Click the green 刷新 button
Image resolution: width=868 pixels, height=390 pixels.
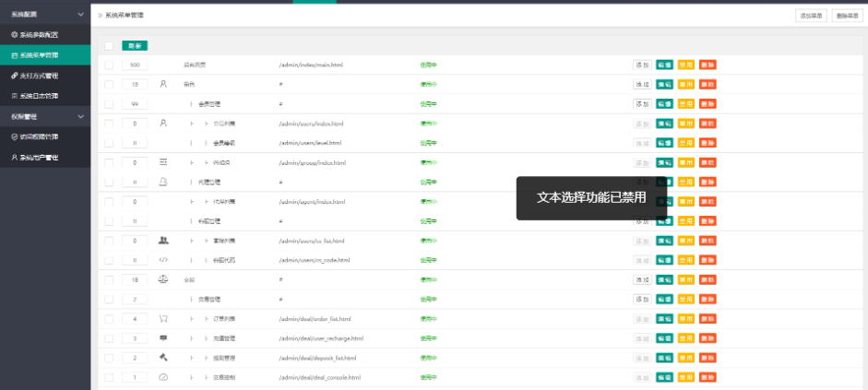135,46
